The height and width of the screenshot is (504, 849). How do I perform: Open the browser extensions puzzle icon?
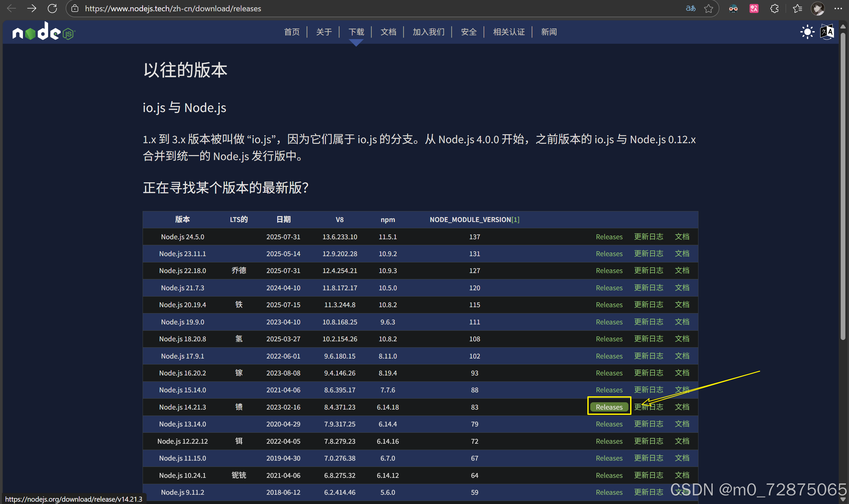(774, 9)
